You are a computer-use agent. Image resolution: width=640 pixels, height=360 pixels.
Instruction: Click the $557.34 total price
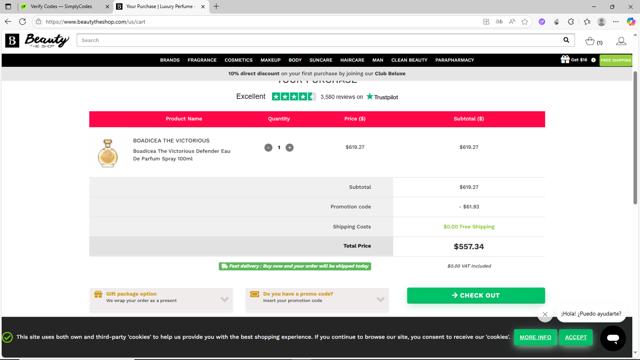click(469, 247)
